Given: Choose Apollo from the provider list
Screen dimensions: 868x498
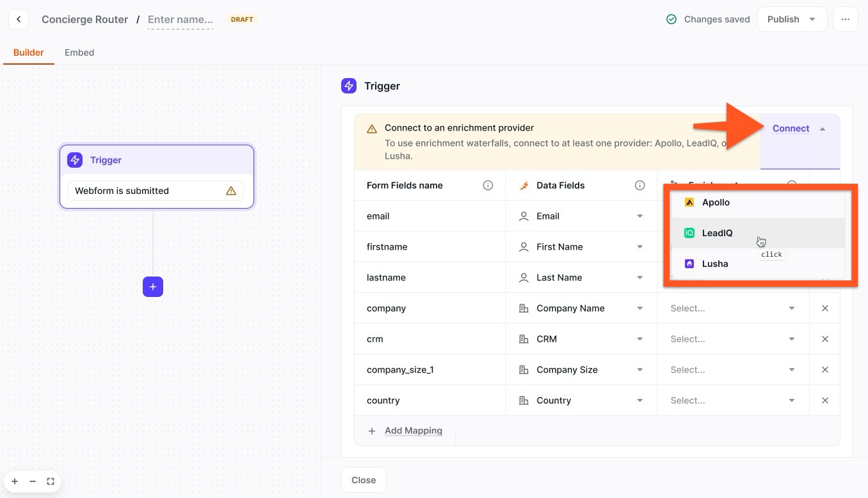Looking at the screenshot, I should pos(758,202).
